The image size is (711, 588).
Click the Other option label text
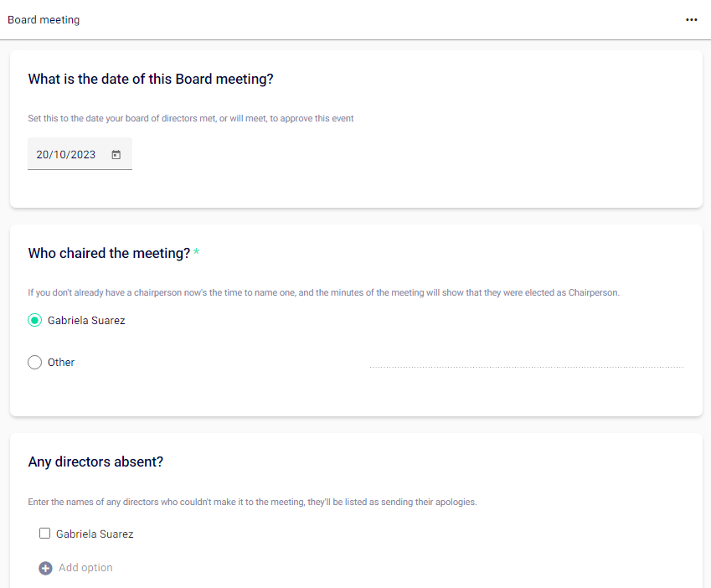(x=61, y=363)
